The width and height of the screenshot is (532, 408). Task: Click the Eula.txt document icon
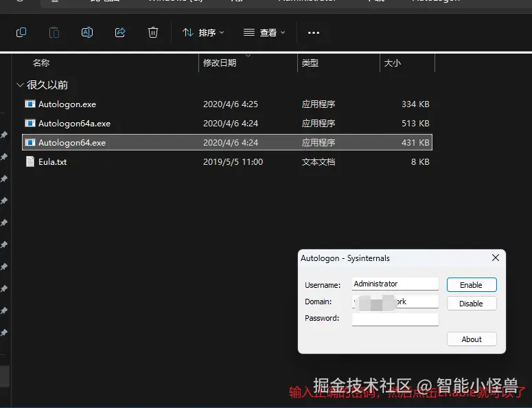tap(30, 161)
